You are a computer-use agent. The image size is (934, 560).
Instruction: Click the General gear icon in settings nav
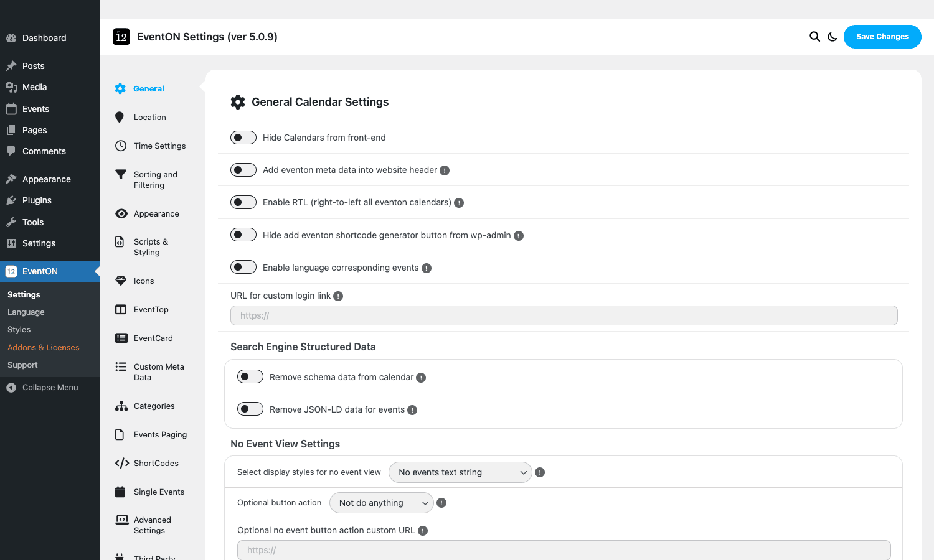(x=120, y=89)
